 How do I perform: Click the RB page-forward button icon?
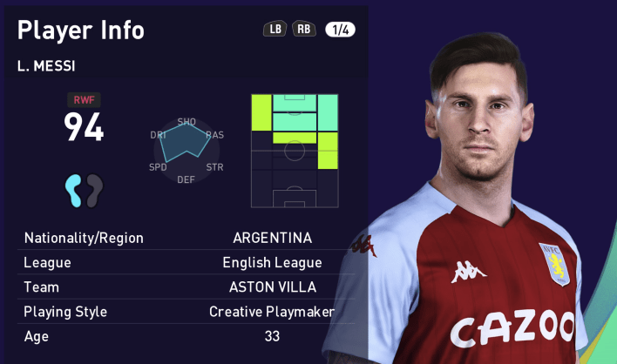point(304,29)
